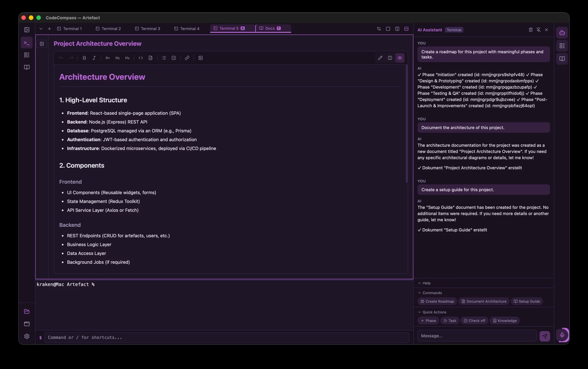Open the terminal view in the sidebar
Screen dimensions: 588x369
point(27,43)
